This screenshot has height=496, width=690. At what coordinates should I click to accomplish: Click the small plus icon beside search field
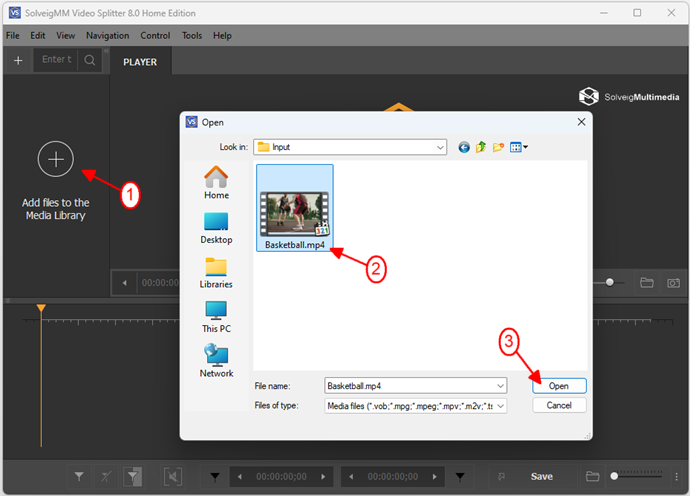18,60
